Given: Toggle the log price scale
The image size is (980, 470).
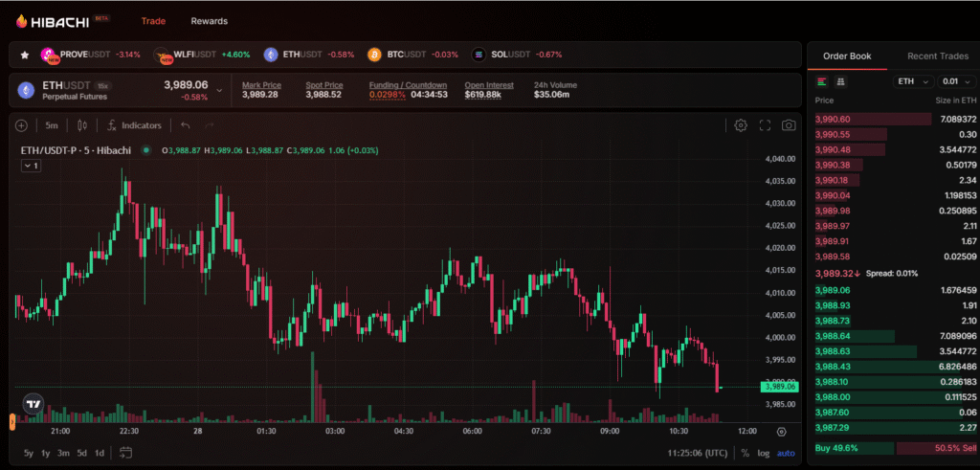Looking at the screenshot, I should pyautogui.click(x=764, y=453).
